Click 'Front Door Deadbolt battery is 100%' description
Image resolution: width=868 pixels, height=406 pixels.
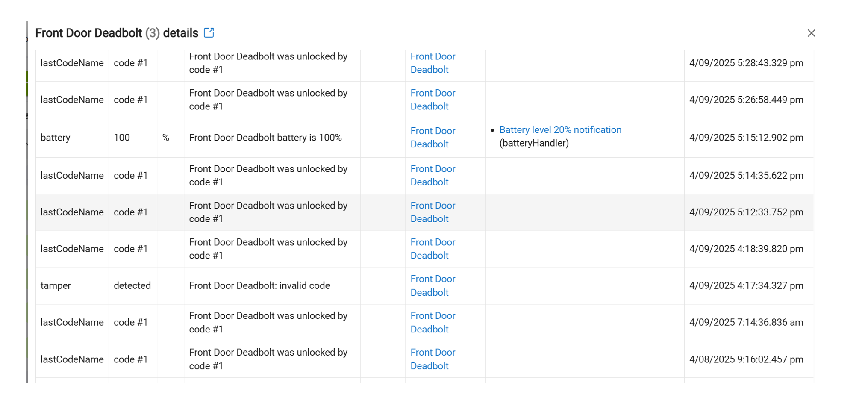coord(265,138)
